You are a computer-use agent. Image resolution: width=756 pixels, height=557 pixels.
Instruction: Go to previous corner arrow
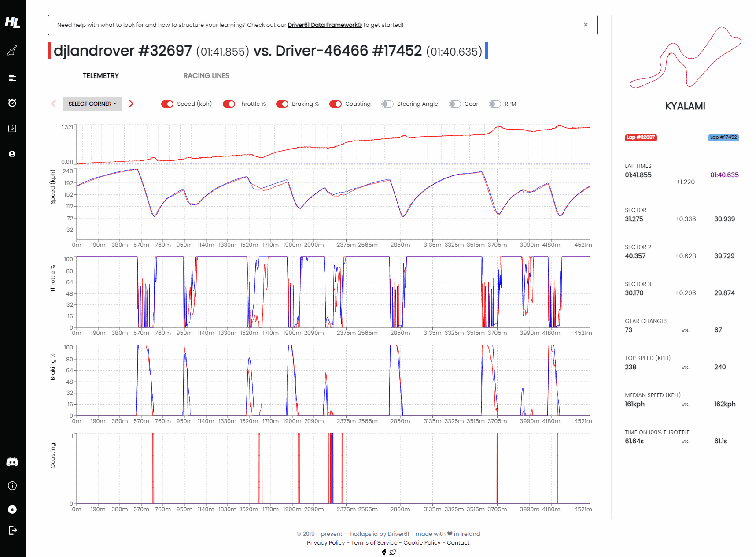point(53,104)
